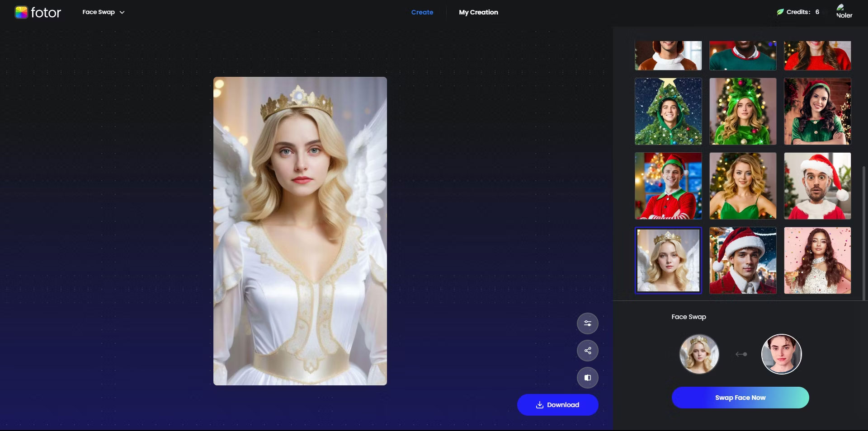Click the main angel result image
Viewport: 868px width, 431px height.
[x=300, y=231]
